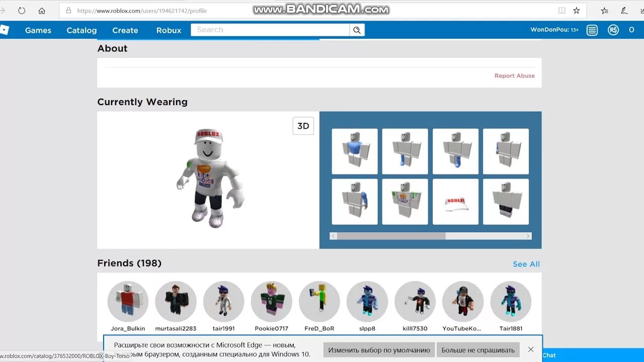Open friend YouTubeKo... avatar
Viewport: 644px width, 362px height.
coord(463,302)
